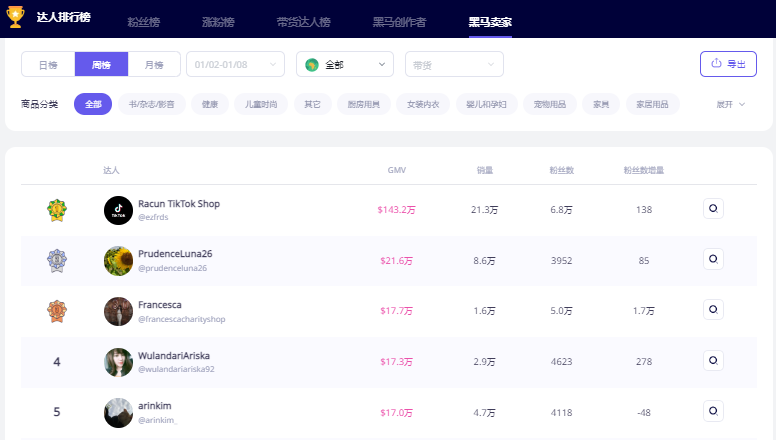The image size is (776, 440).
Task: Open arinkim name link
Action: [x=155, y=406]
